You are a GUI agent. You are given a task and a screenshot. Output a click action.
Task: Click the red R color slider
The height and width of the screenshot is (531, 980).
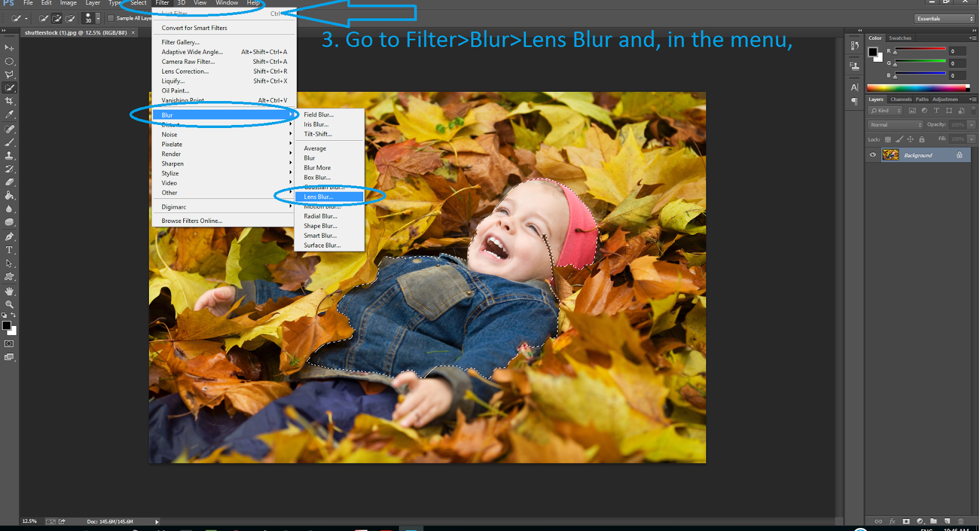pos(920,50)
